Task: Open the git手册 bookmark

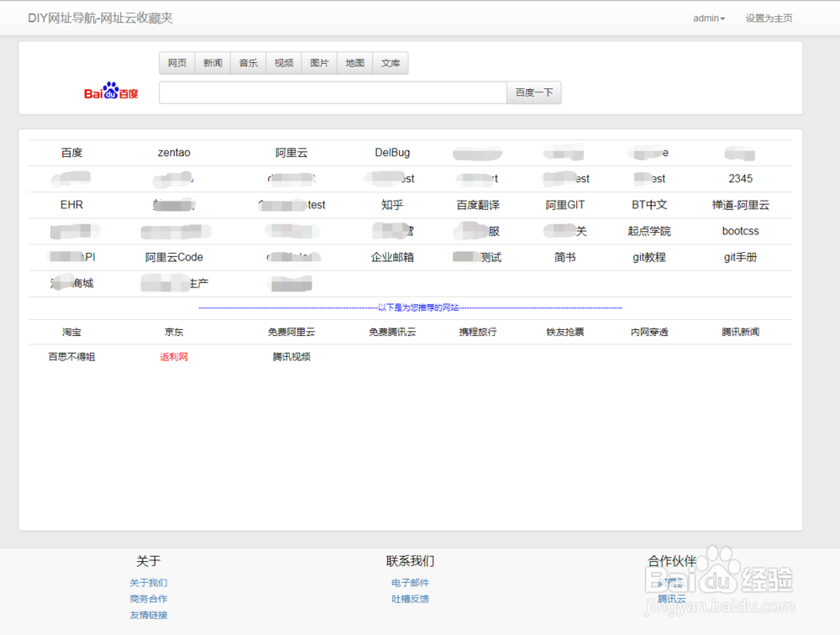Action: click(x=740, y=257)
